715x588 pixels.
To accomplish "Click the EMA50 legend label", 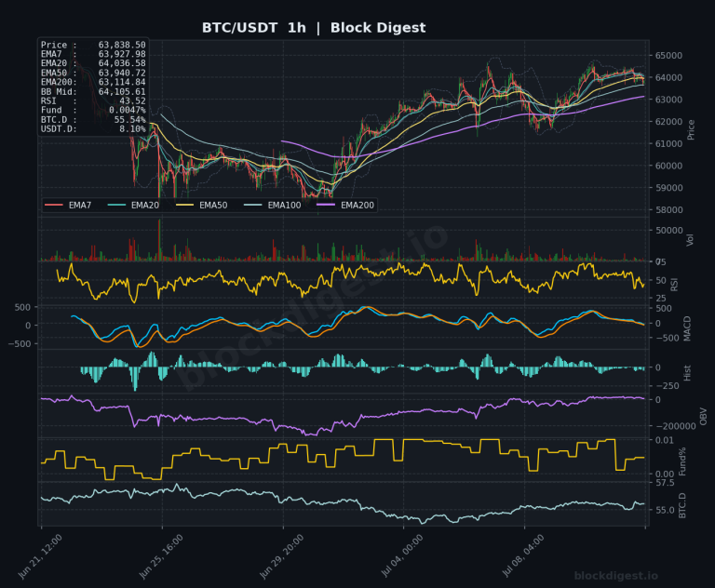I will [213, 205].
